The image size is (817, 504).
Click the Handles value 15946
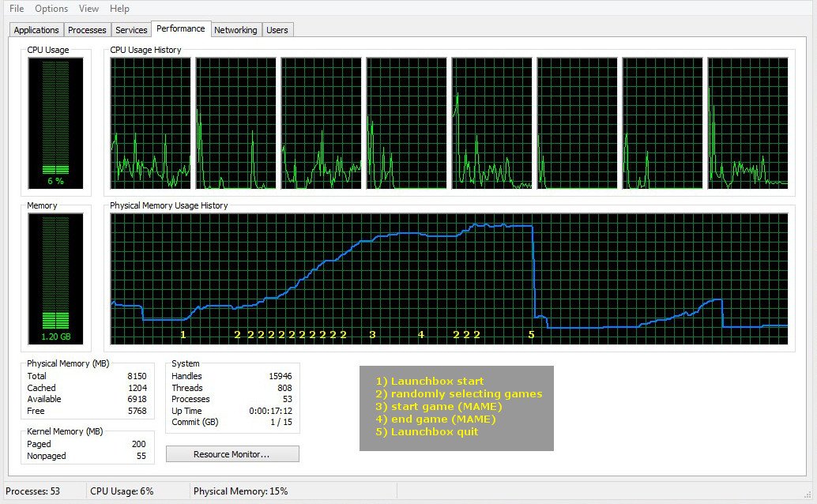pyautogui.click(x=280, y=376)
